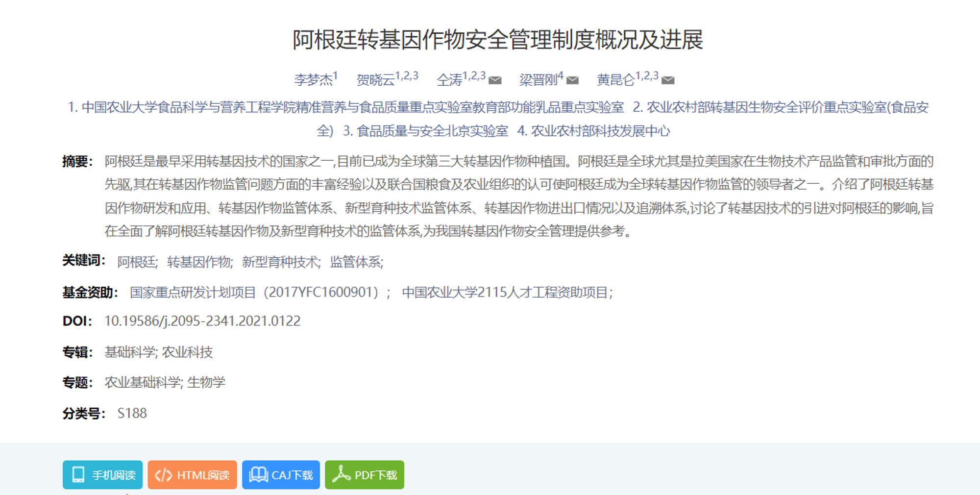Select keyword 新型育种技术
The height and width of the screenshot is (495, 980).
coord(281,262)
